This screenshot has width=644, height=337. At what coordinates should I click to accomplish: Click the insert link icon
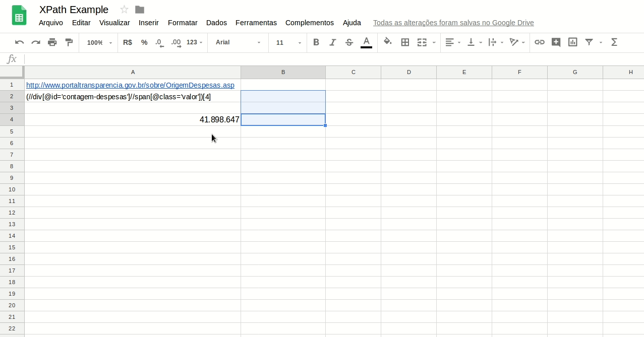[540, 42]
